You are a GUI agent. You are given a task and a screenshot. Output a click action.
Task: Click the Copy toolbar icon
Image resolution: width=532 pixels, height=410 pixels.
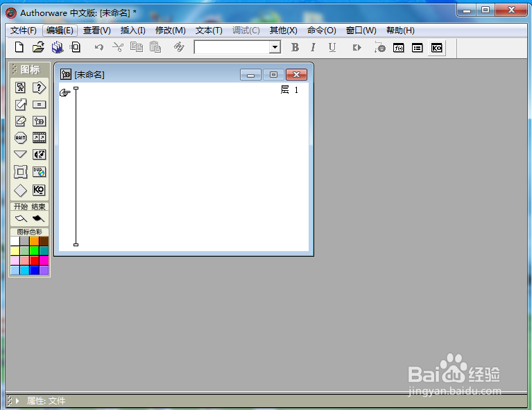tap(137, 47)
